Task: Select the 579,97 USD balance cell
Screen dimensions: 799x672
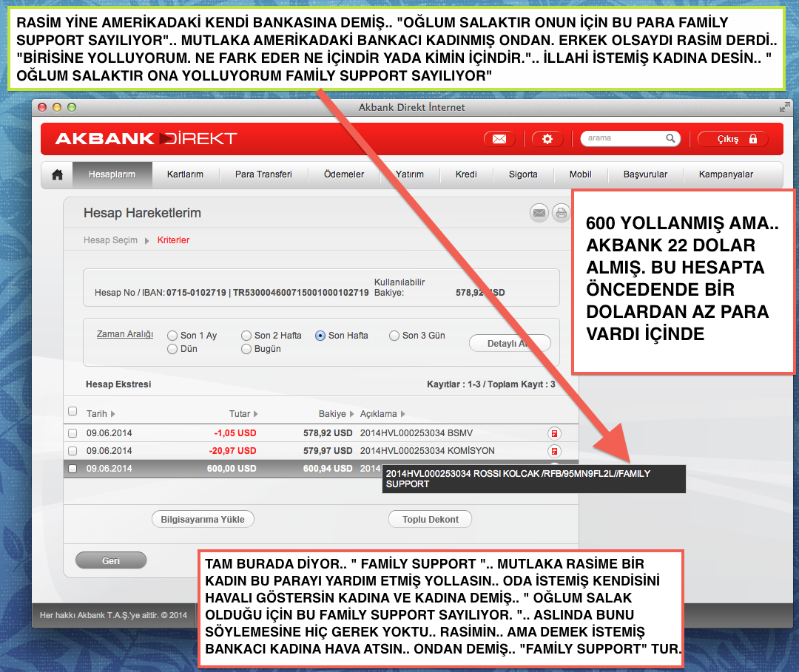Action: point(328,451)
